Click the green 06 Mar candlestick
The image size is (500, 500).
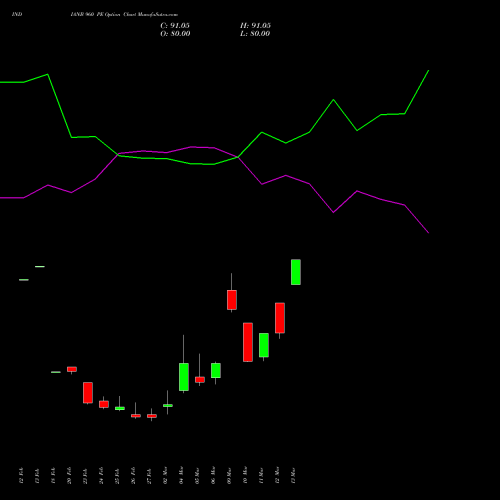pos(216,370)
